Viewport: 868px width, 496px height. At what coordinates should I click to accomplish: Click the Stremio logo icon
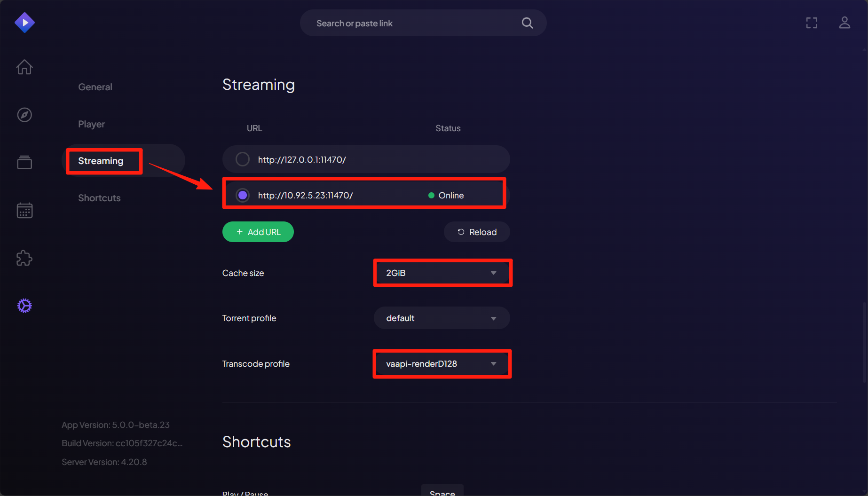coord(24,23)
